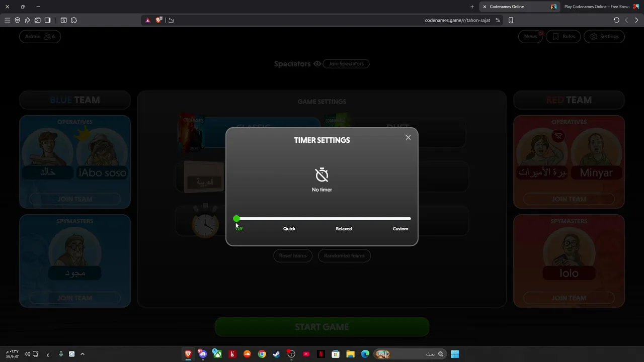
Task: Open site settings icon beside the URL
Action: [498, 20]
